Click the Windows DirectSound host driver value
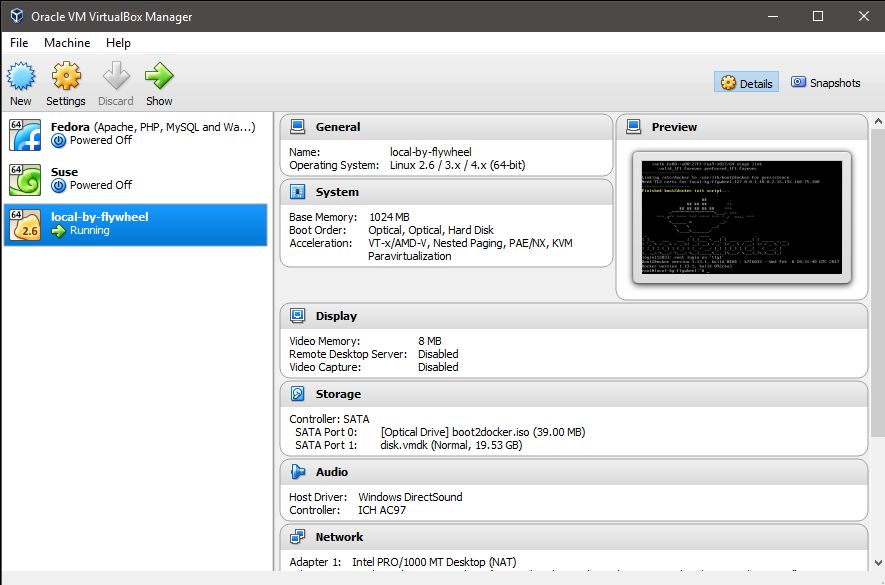Viewport: 885px width, 585px height. click(x=410, y=497)
